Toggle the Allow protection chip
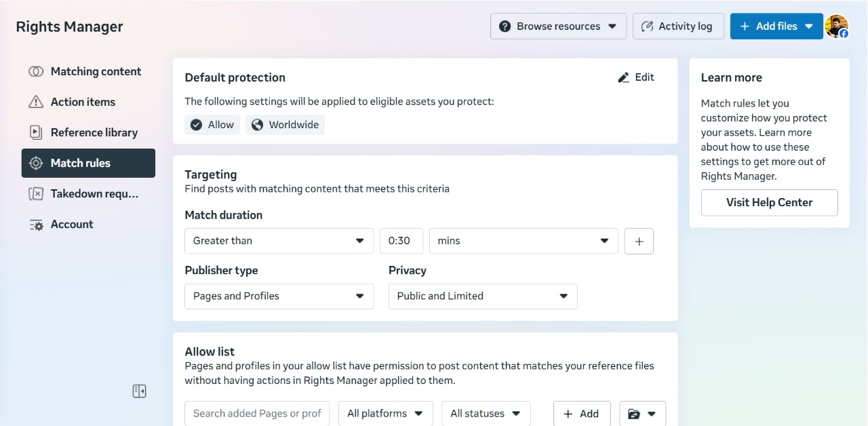The height and width of the screenshot is (426, 868). (212, 125)
